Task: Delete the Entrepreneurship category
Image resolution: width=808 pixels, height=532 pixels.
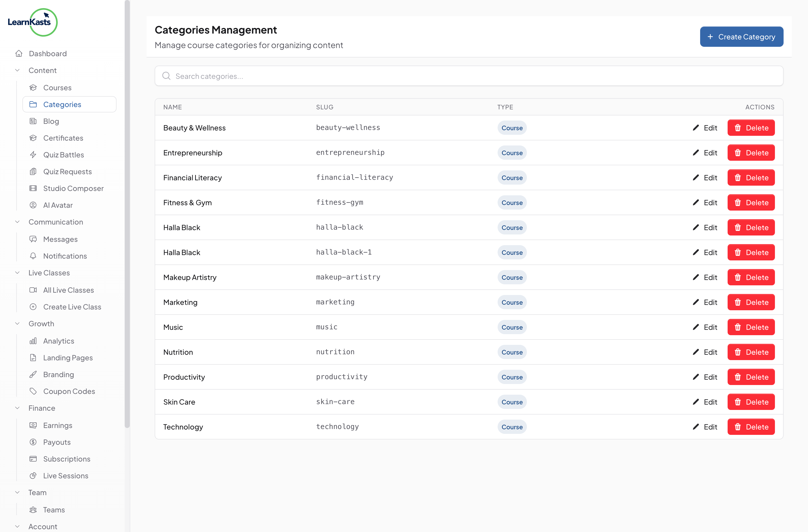Action: coord(751,153)
